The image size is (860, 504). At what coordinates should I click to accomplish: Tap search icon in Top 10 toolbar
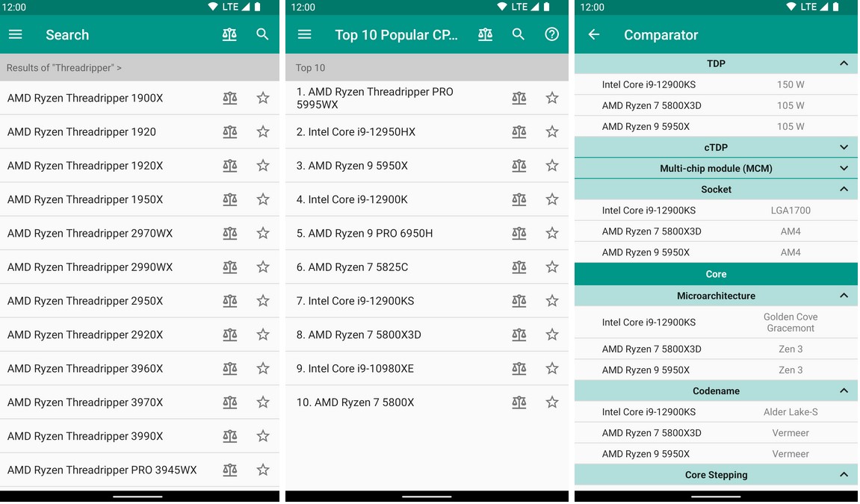519,34
